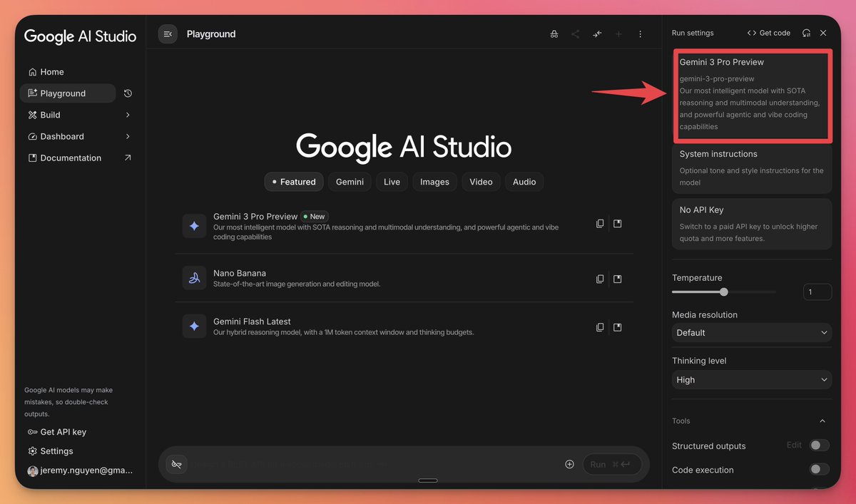Screen dimensions: 856x504
Task: Open the Thinking level dropdown
Action: 752,380
